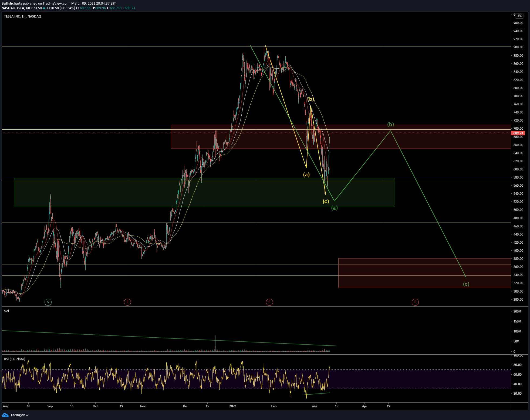530x420 pixels.
Task: Click the 300.00 price axis label
Action: click(x=518, y=291)
